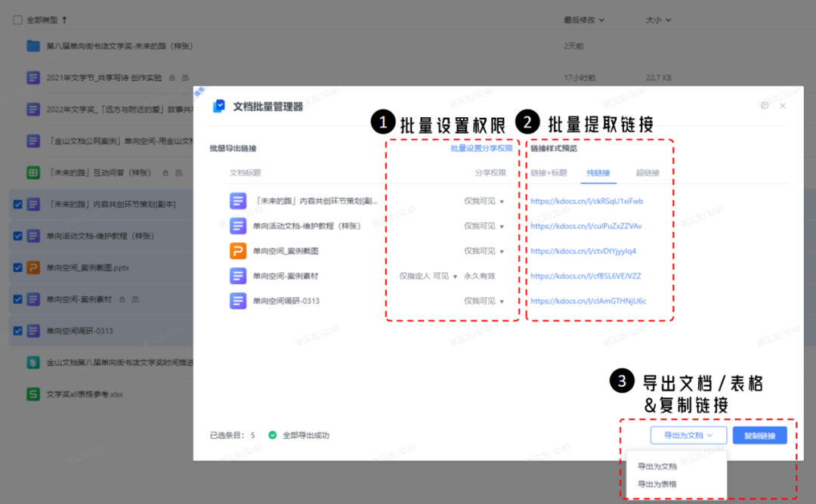Open 仅我可见 dropdown for 「未来的路」内容共创
Viewport: 816px width, 504px height.
pos(484,201)
